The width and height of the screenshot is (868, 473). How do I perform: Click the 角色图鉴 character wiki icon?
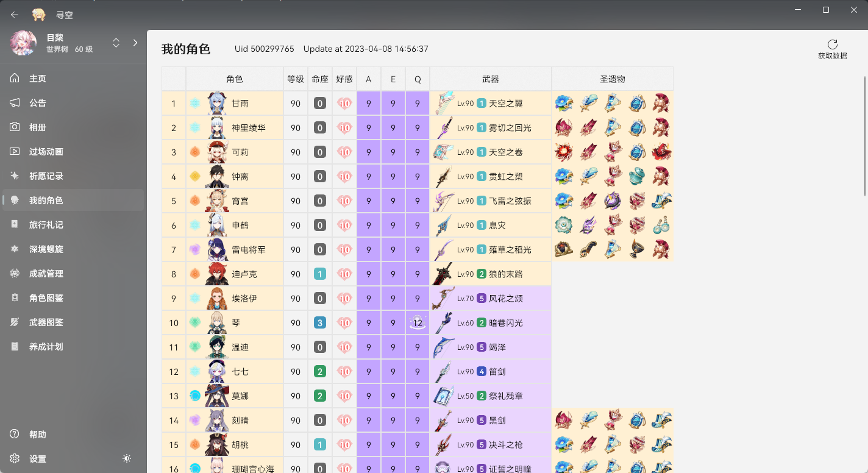click(x=15, y=298)
